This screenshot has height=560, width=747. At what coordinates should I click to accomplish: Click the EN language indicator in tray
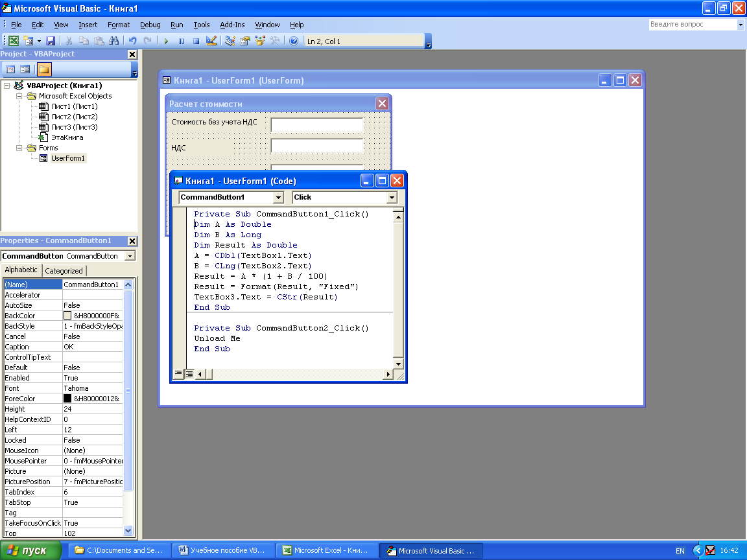(680, 551)
